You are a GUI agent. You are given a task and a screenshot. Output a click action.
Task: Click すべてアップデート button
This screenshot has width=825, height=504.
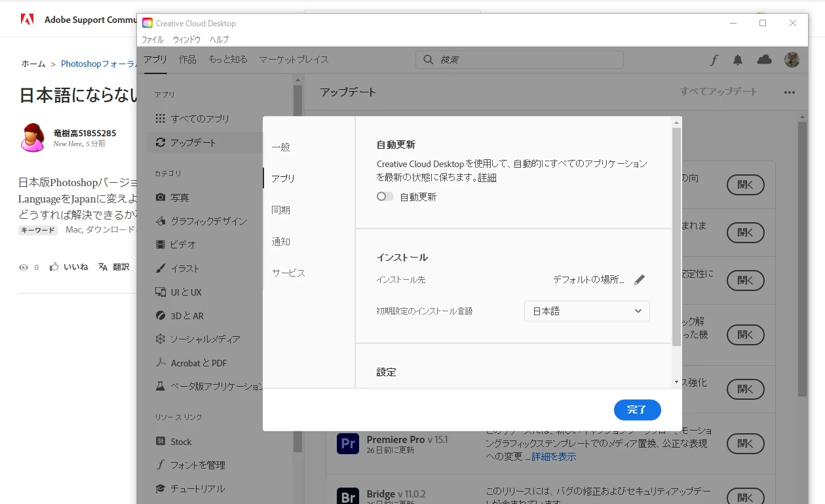coord(718,92)
